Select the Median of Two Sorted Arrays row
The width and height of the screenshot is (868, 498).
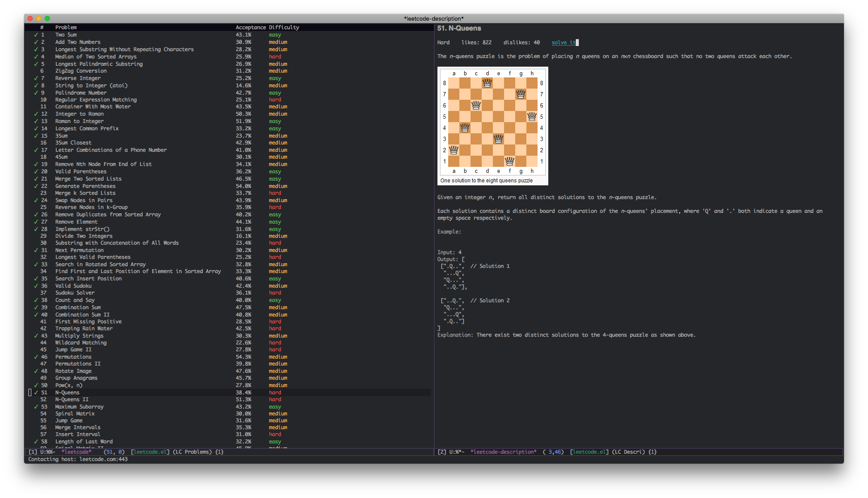coord(96,57)
